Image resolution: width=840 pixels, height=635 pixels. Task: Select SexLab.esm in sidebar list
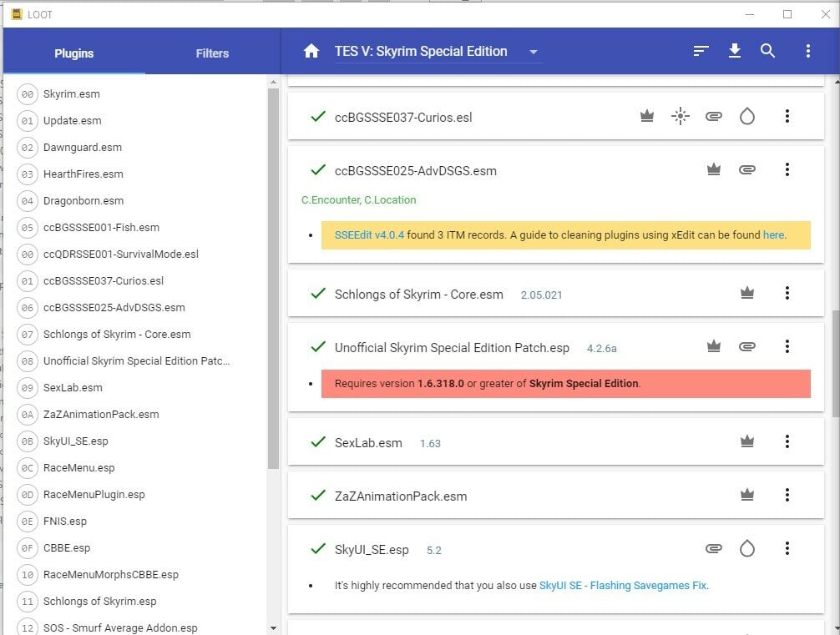point(73,388)
